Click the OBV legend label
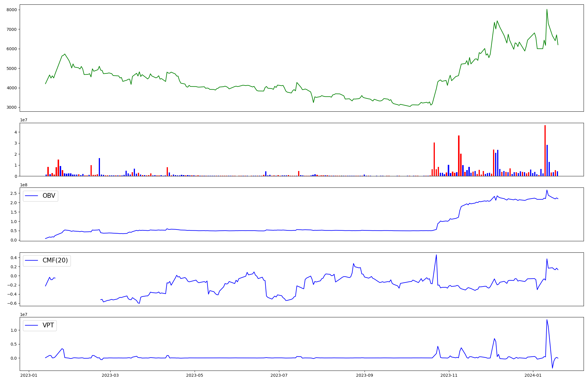Viewport: 588px width, 382px height. (x=49, y=196)
